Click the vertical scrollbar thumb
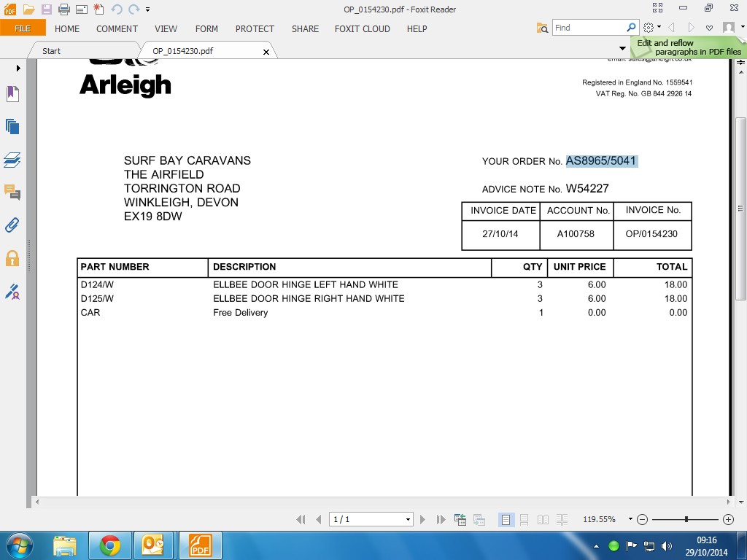This screenshot has height=560, width=747. (740, 209)
